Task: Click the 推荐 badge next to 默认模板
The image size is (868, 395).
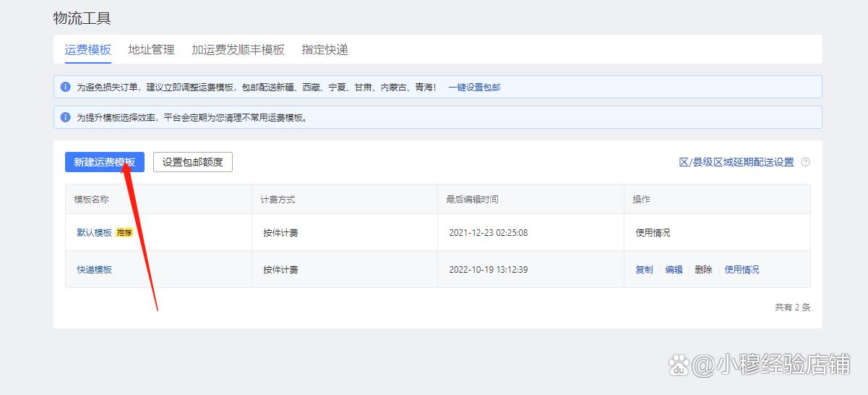Action: 124,233
